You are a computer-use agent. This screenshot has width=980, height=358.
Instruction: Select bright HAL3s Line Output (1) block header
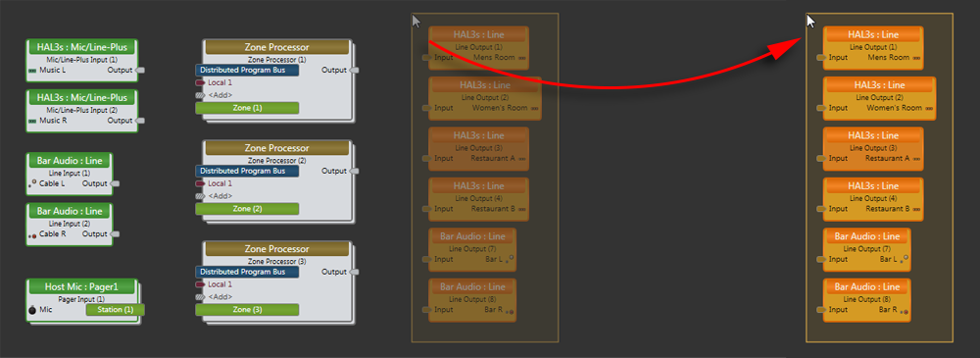click(x=873, y=35)
